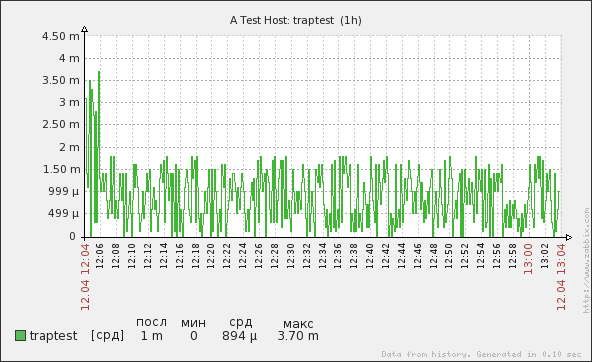Click the 999 µ Y-axis label
The image size is (592, 362).
tap(63, 191)
